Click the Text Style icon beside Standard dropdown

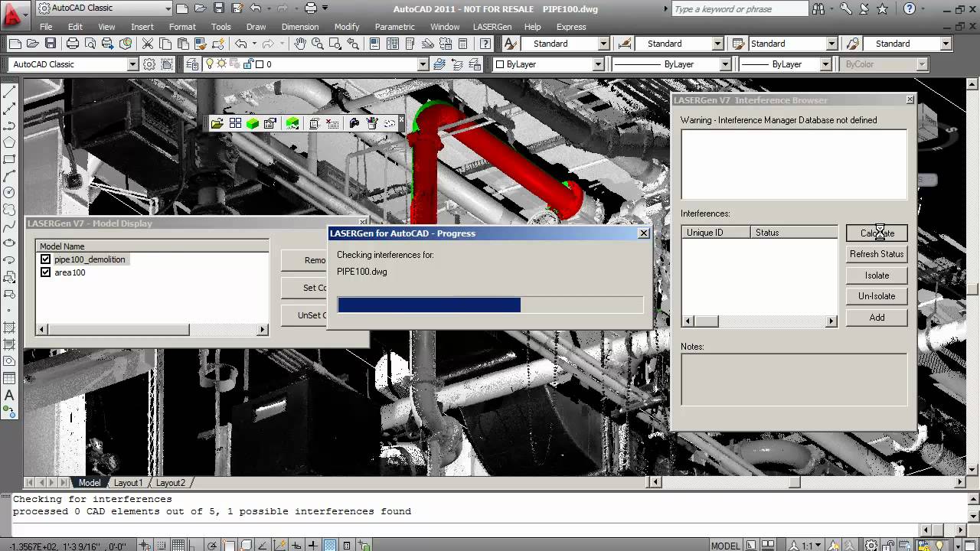click(x=510, y=44)
